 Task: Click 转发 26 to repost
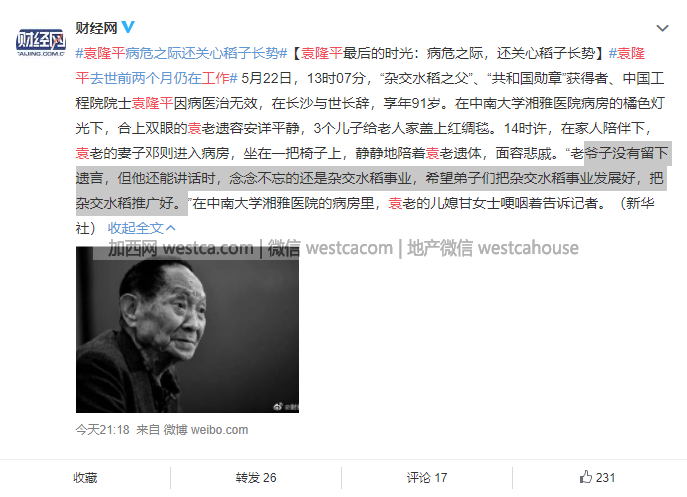pyautogui.click(x=256, y=478)
